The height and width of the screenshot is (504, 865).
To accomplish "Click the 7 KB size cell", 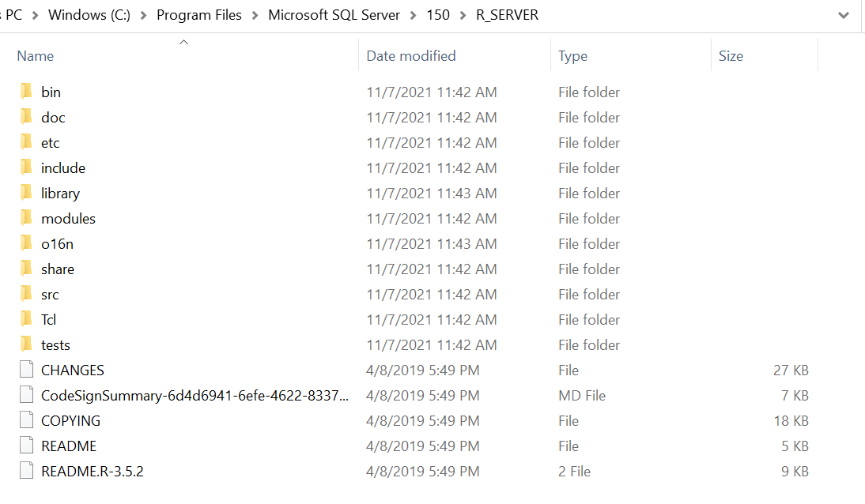I will tap(795, 396).
